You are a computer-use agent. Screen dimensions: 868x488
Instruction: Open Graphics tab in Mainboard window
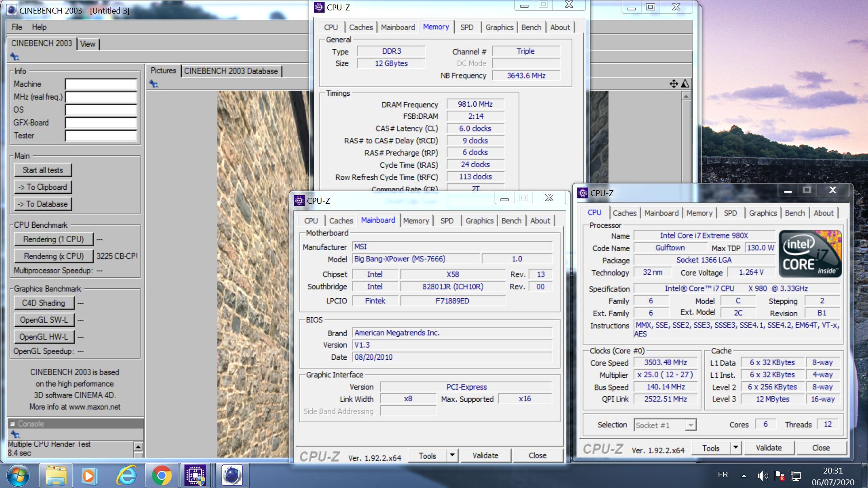coord(479,221)
